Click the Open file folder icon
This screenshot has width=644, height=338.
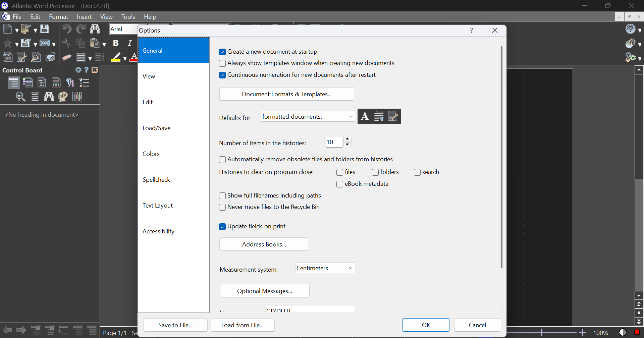[26, 29]
